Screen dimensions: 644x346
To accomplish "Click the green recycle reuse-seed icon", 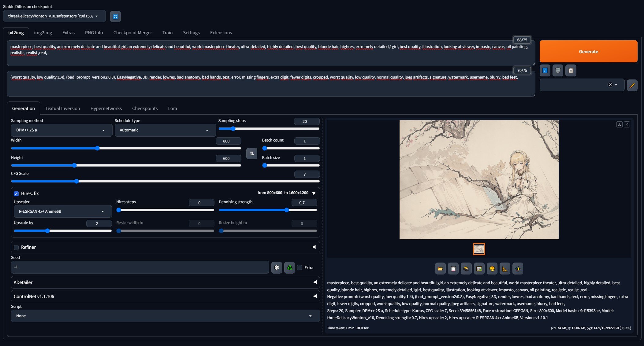I will coord(289,267).
